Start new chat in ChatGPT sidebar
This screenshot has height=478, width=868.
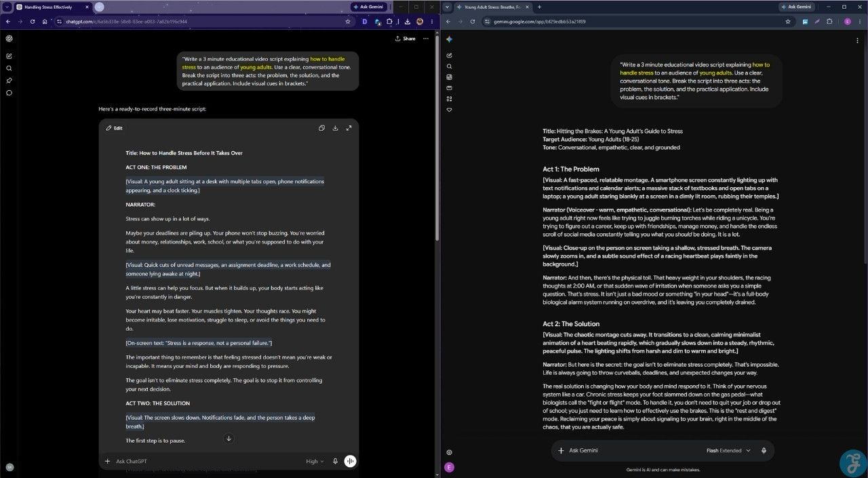pyautogui.click(x=9, y=56)
